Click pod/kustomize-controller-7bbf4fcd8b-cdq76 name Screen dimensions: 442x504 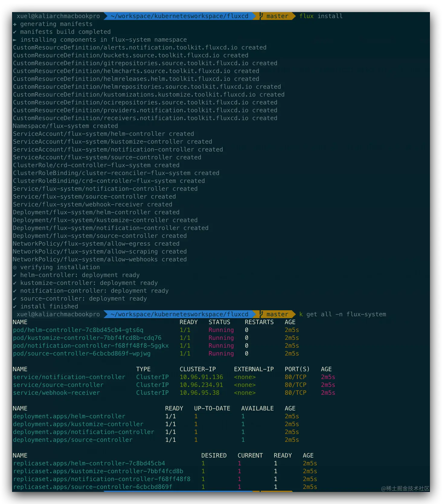(x=87, y=338)
